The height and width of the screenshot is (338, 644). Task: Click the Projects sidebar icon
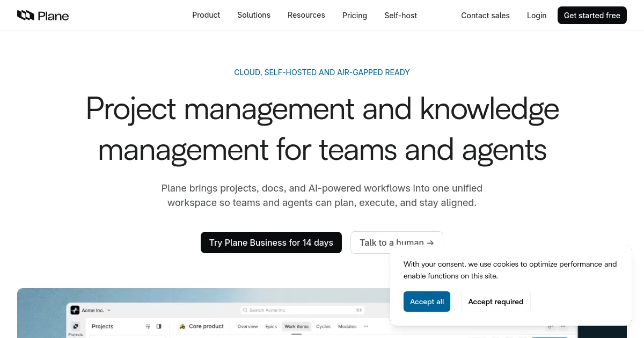(x=76, y=326)
